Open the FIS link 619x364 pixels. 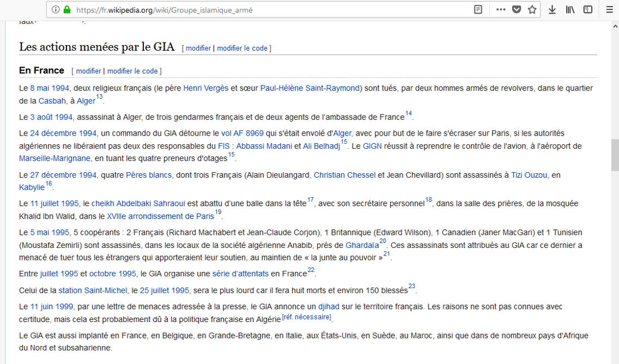pos(223,146)
